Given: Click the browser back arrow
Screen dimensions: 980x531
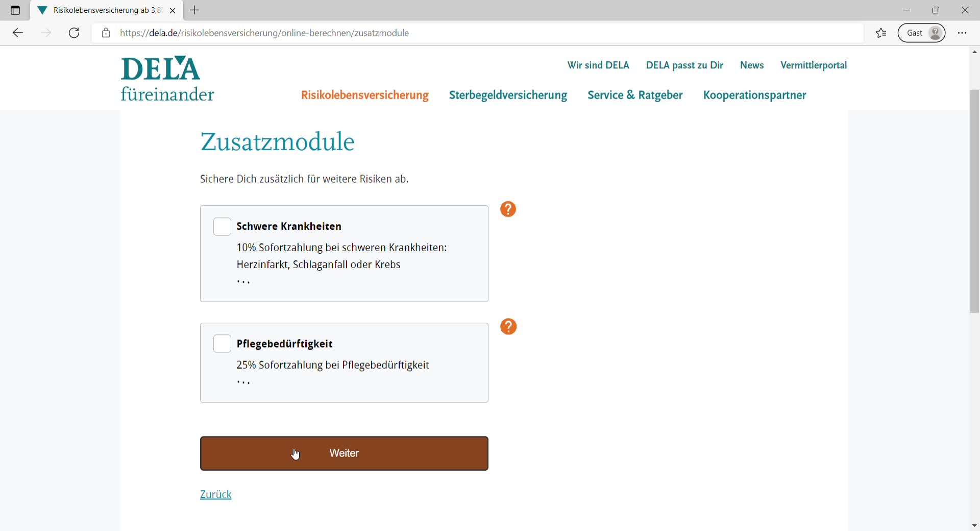Looking at the screenshot, I should (x=18, y=33).
